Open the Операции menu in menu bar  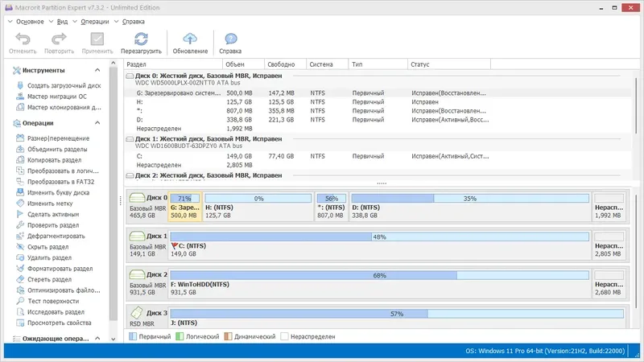tap(94, 22)
